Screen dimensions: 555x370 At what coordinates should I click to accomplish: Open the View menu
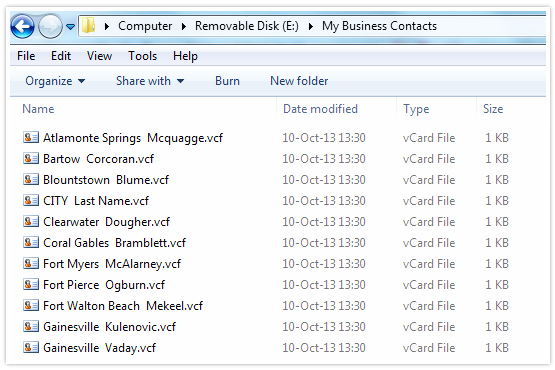pos(99,56)
